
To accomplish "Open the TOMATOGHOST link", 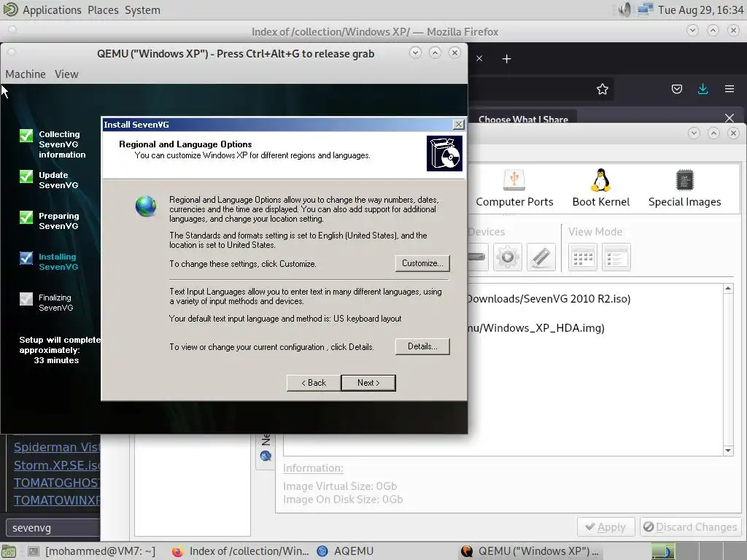I will point(57,483).
